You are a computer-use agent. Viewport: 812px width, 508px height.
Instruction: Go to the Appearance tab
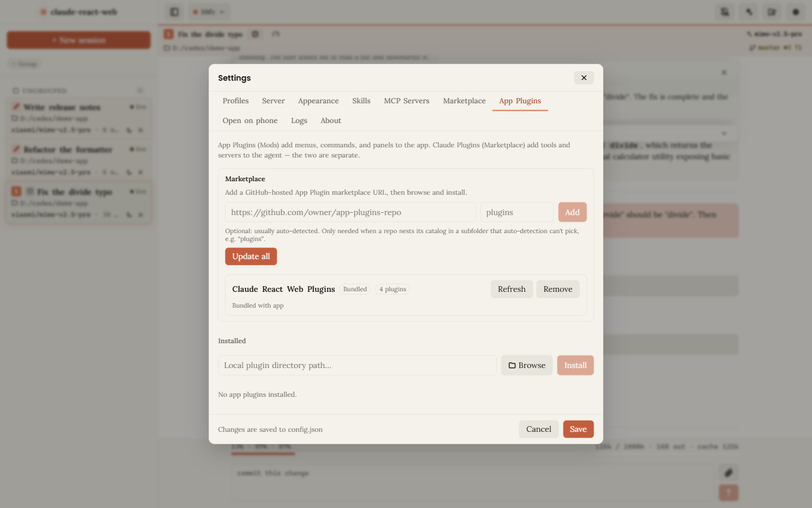click(319, 101)
